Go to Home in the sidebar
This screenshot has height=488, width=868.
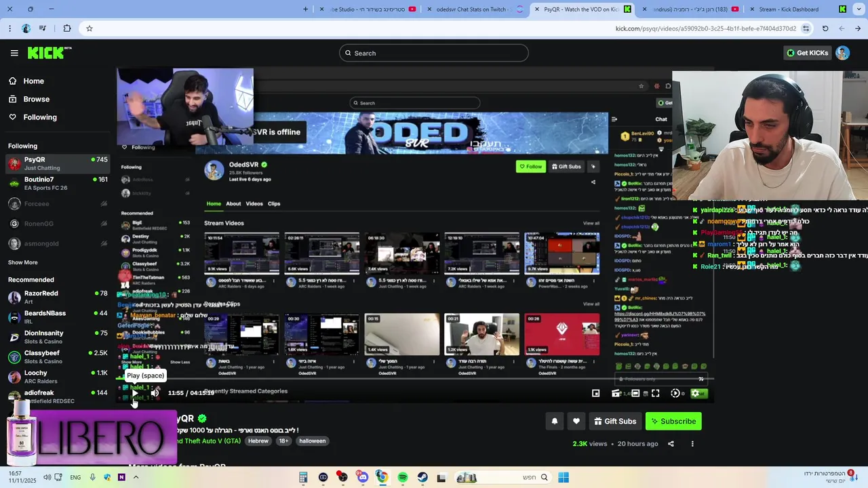pyautogui.click(x=33, y=81)
